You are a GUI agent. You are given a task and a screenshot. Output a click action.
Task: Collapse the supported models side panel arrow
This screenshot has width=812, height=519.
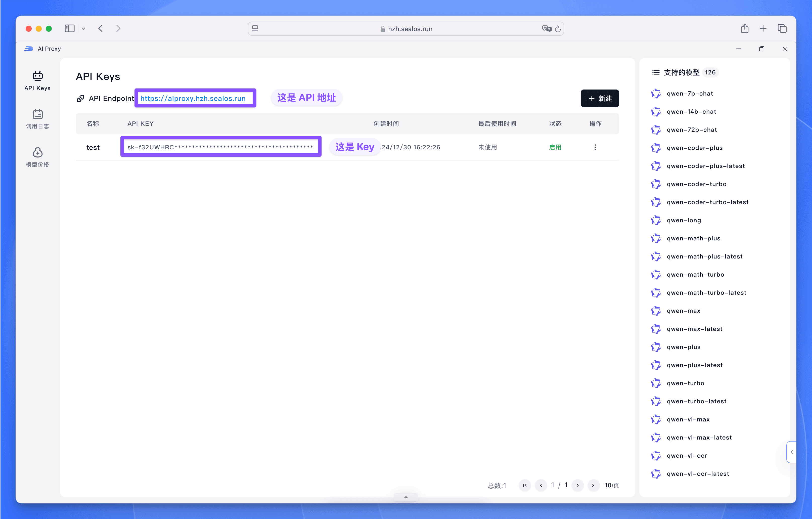pos(792,452)
